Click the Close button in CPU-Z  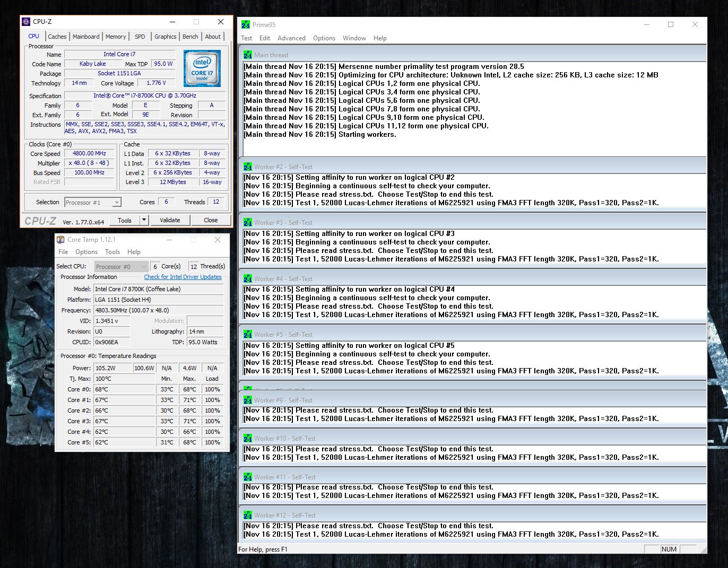point(211,220)
